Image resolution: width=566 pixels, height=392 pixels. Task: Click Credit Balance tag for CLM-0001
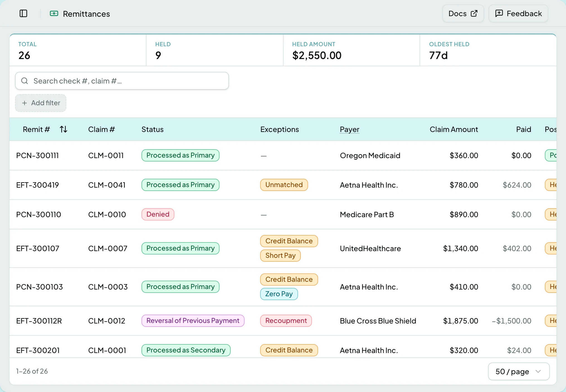289,350
